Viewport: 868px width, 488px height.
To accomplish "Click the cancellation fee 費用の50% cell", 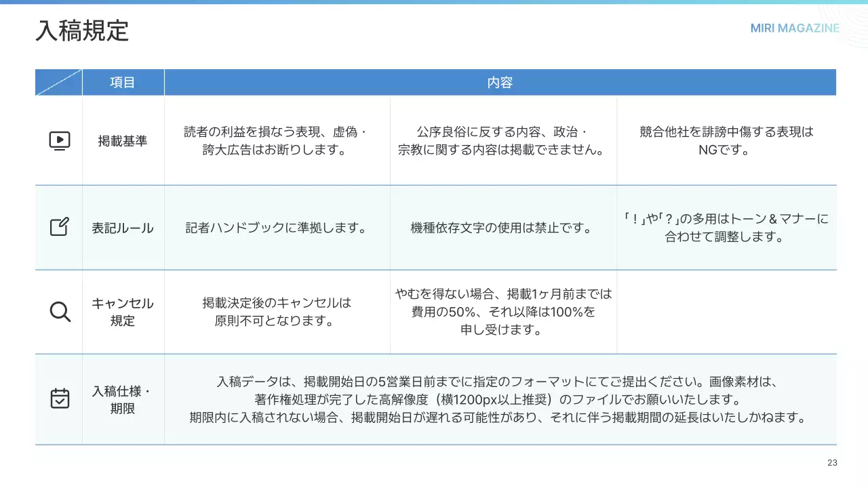I will click(502, 312).
